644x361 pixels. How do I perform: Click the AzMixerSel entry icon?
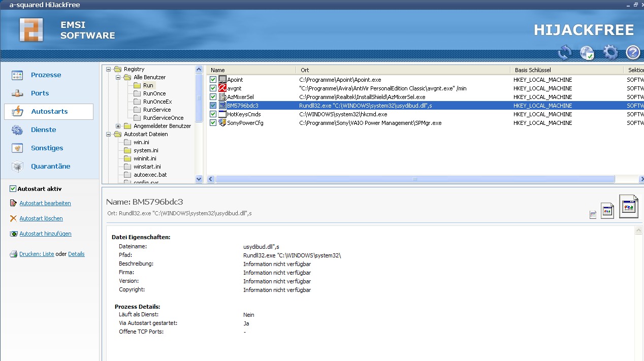pos(222,97)
